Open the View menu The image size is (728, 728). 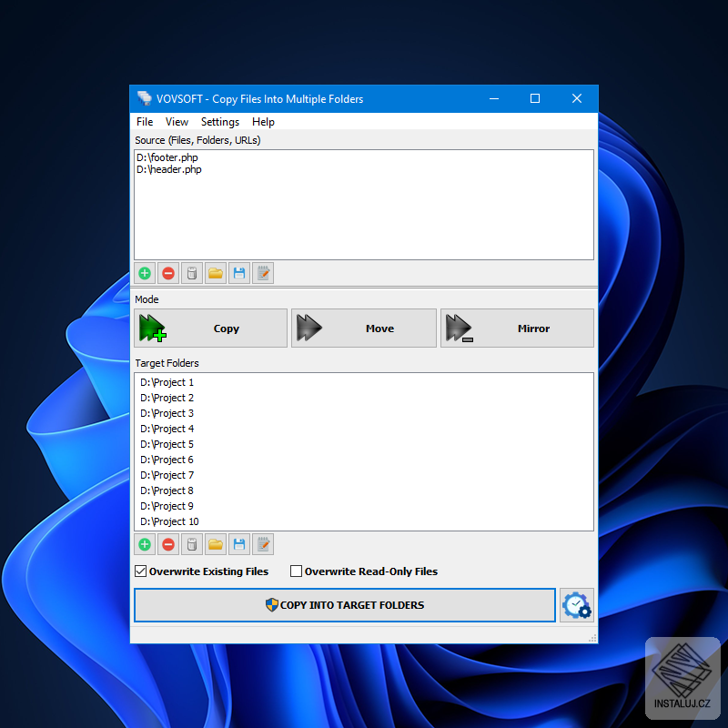(x=177, y=122)
